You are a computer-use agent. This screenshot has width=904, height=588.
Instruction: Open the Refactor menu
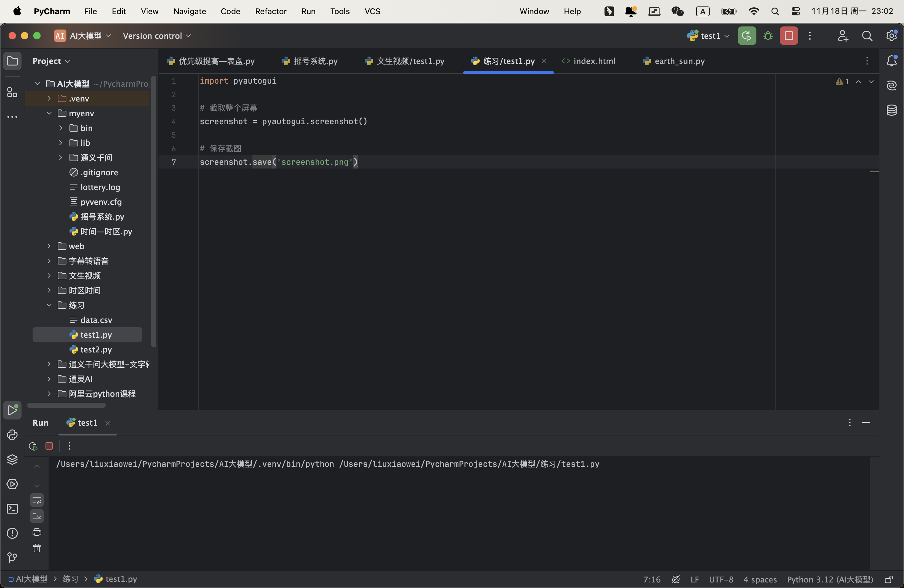pyautogui.click(x=271, y=11)
